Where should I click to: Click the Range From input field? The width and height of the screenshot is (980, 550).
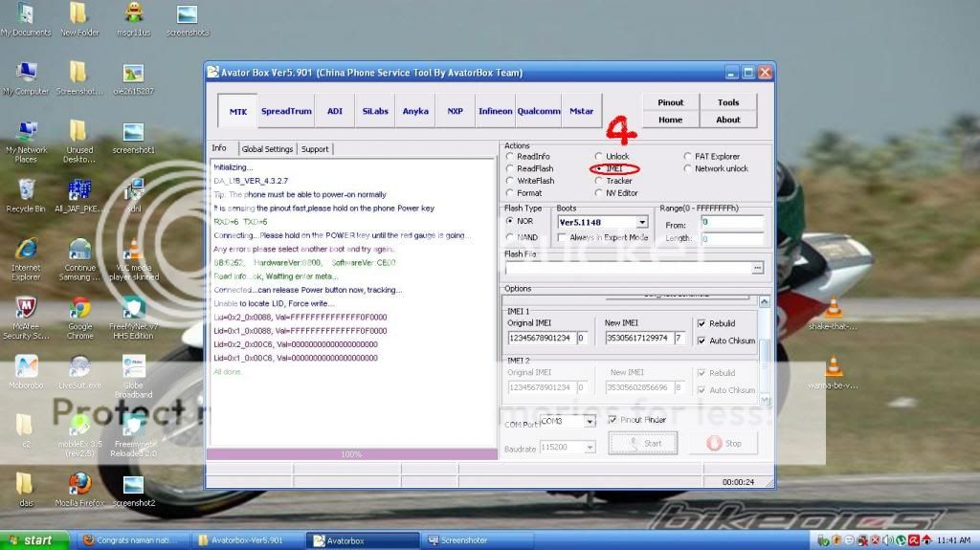732,222
